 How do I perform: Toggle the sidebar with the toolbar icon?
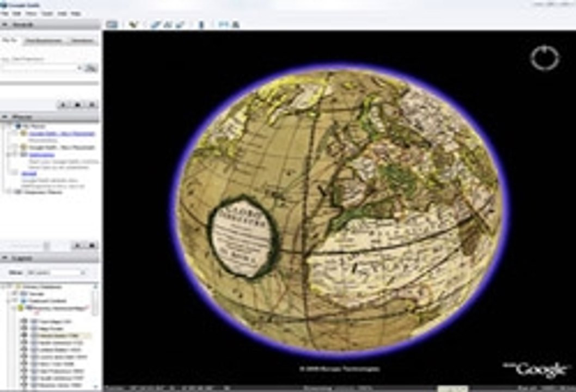[112, 24]
